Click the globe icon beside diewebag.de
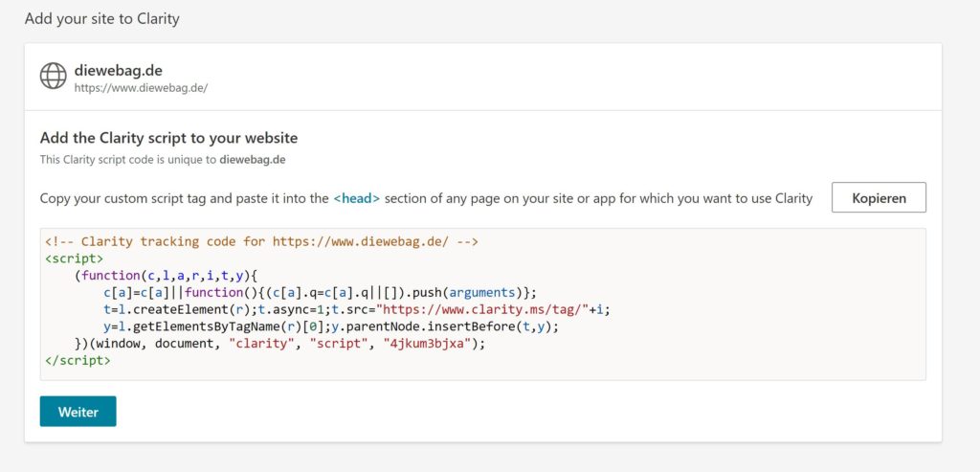This screenshot has width=980, height=472. (54, 77)
